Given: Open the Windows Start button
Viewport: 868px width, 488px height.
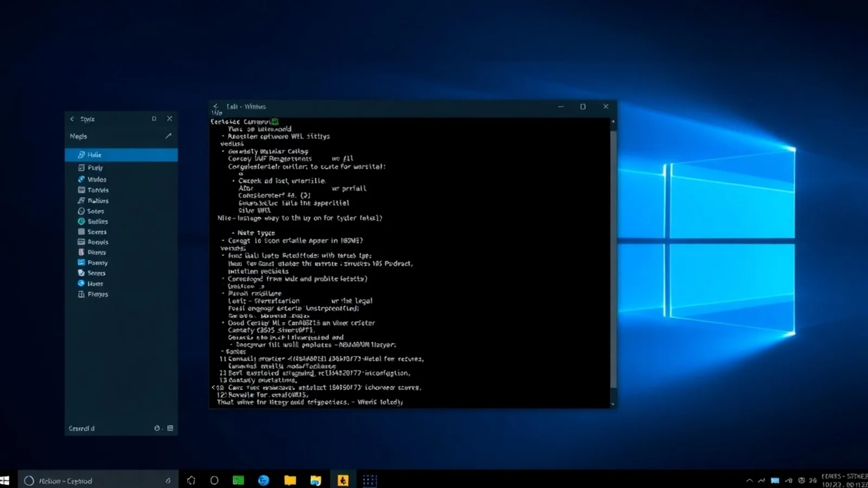Looking at the screenshot, I should (x=5, y=480).
